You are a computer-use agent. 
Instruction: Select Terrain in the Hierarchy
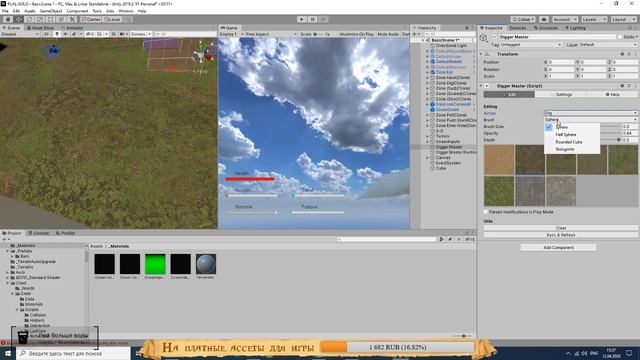click(x=442, y=136)
